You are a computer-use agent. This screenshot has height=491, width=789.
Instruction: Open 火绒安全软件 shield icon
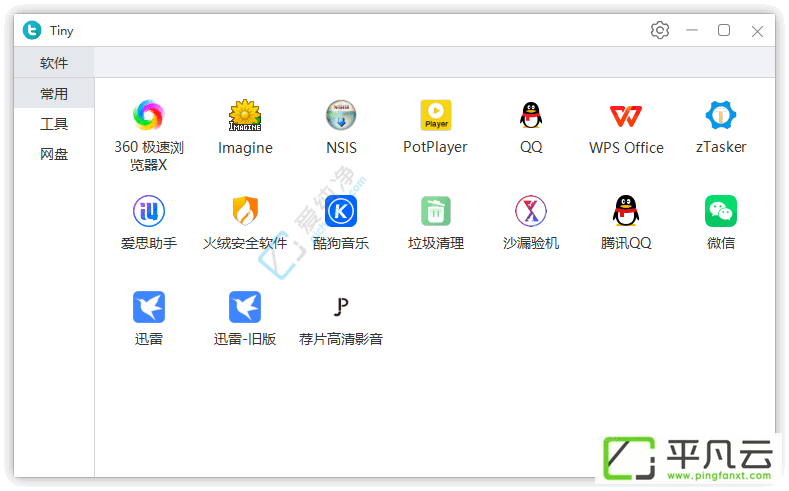click(x=245, y=211)
